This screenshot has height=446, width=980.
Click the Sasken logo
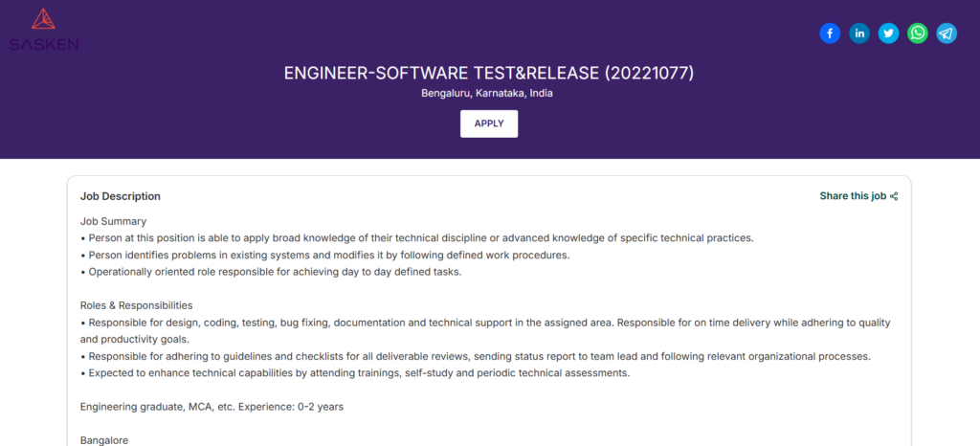tap(43, 30)
